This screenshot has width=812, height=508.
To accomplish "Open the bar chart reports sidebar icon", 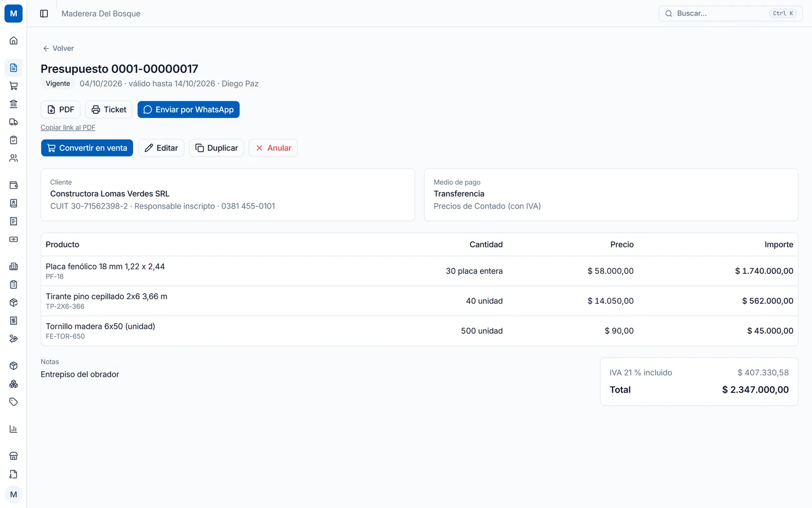I will click(14, 429).
